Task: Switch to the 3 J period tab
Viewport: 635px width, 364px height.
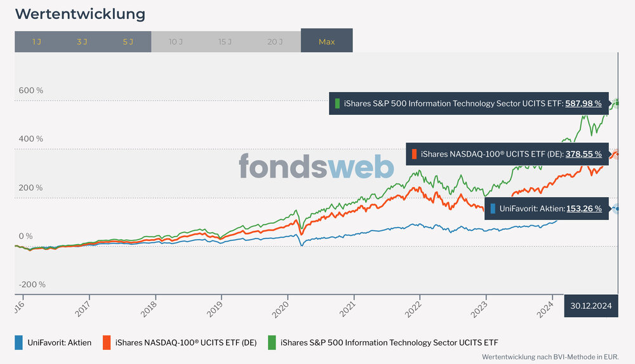Action: coord(81,42)
